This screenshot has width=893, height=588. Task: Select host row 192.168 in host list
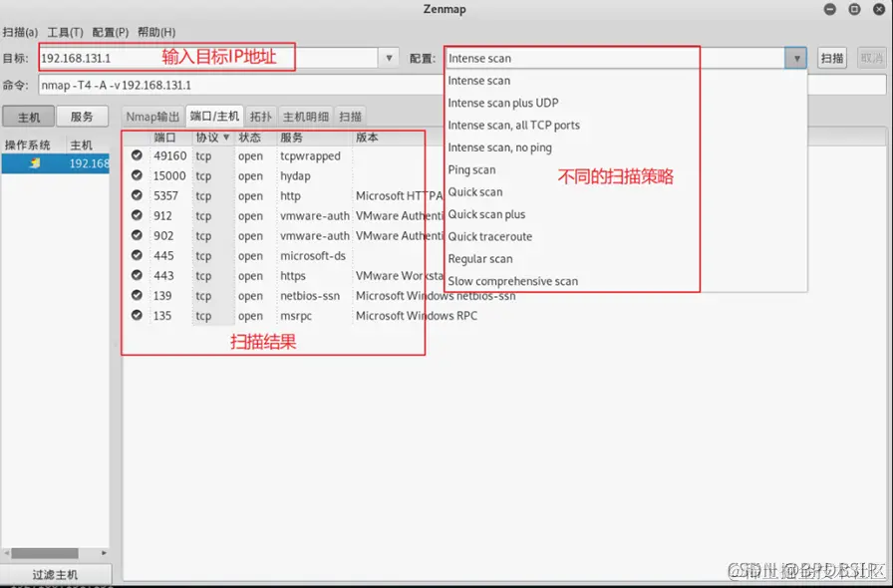(x=55, y=163)
